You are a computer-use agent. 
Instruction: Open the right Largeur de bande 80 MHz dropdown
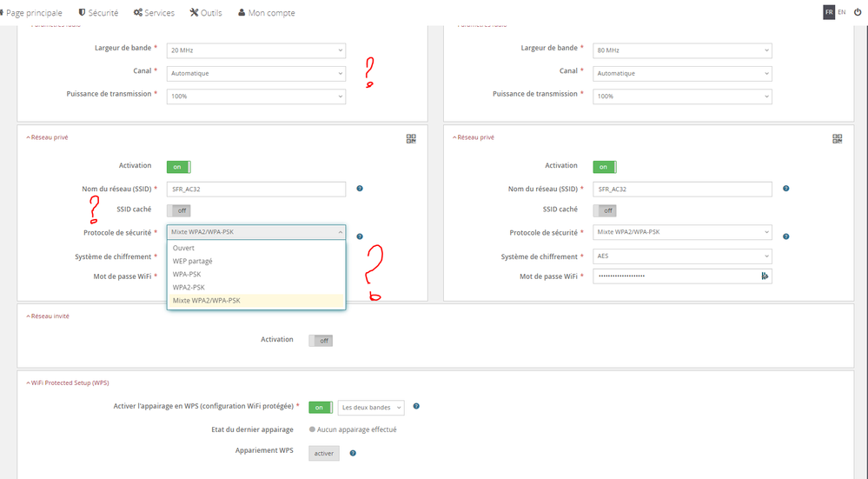pos(682,50)
